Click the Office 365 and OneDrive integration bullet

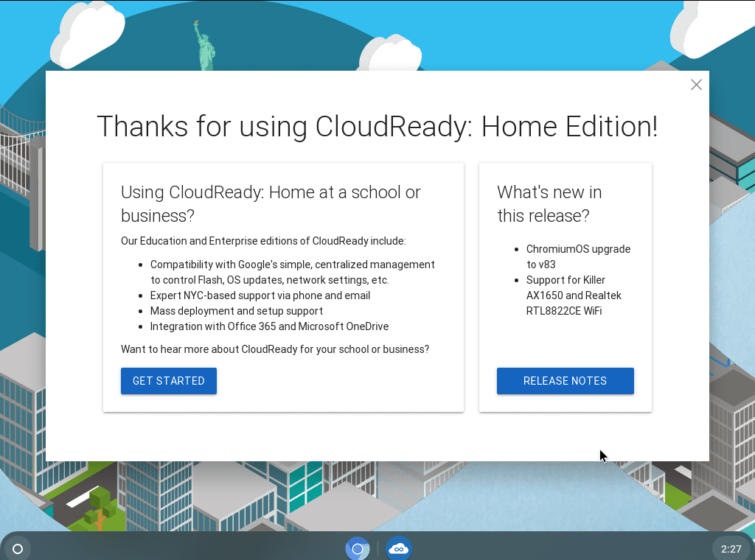tap(269, 326)
